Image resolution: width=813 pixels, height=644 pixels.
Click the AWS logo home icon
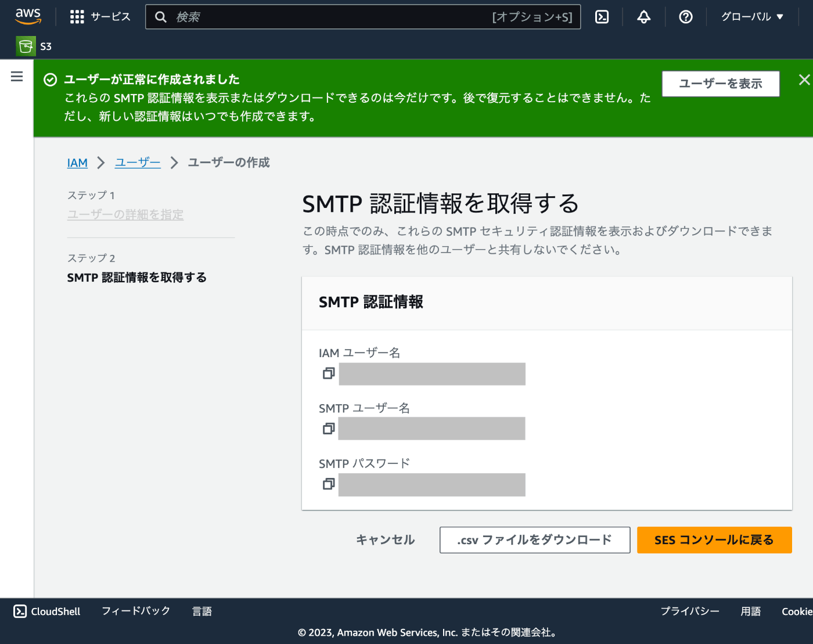(x=28, y=16)
